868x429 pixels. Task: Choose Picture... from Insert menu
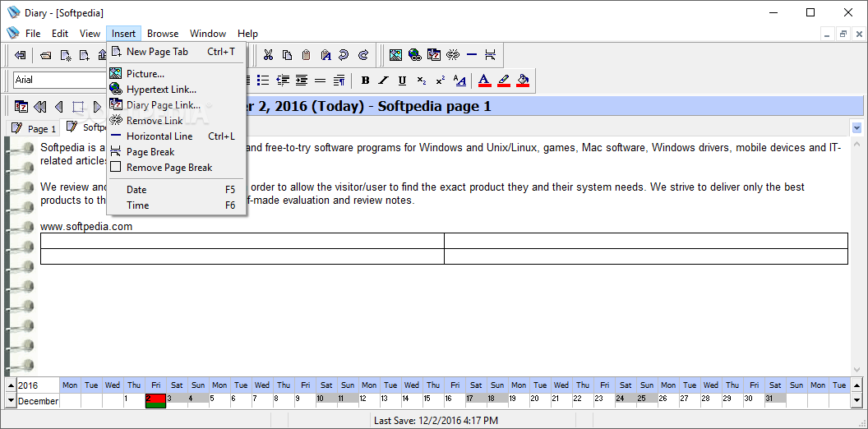pyautogui.click(x=176, y=74)
